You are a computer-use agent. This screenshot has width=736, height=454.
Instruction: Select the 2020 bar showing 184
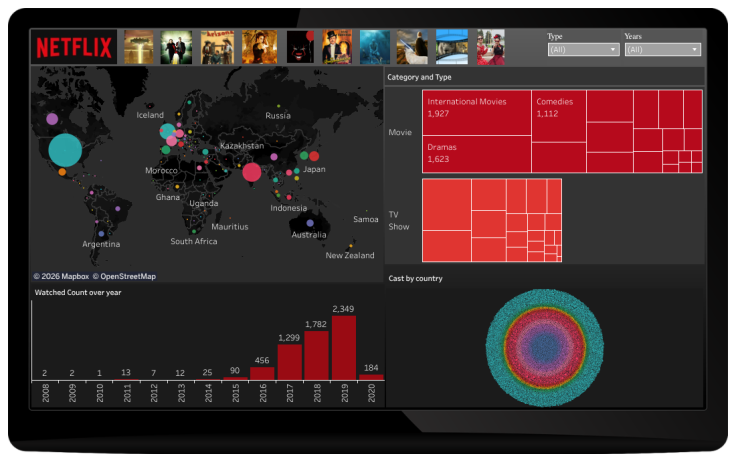(x=371, y=377)
